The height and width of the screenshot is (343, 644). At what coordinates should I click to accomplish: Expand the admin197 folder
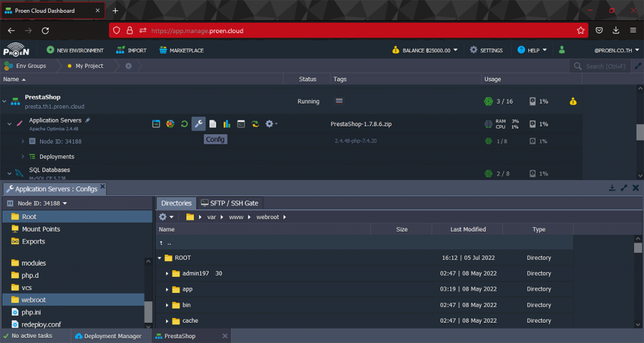pos(167,274)
